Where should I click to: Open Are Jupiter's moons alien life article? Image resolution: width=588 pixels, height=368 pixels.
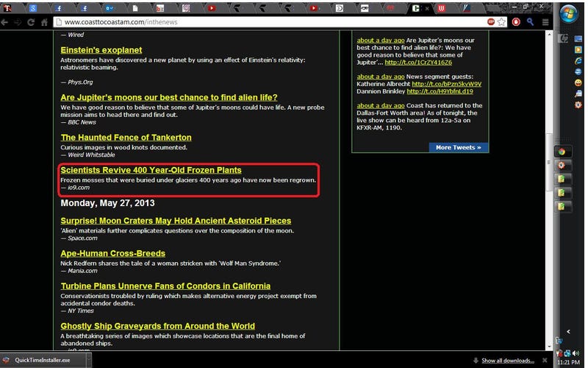coord(169,97)
